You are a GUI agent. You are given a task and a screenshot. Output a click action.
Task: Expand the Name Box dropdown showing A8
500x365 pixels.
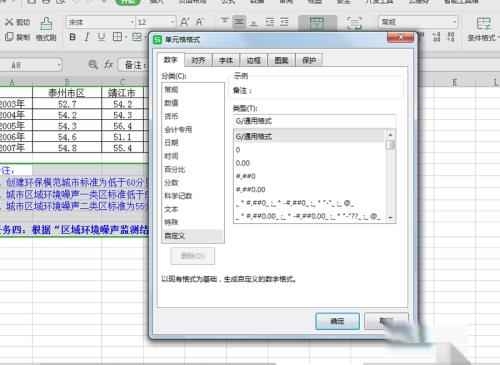(x=59, y=64)
